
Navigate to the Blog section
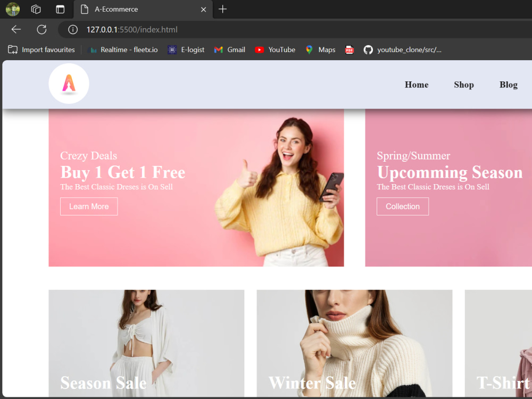point(508,85)
